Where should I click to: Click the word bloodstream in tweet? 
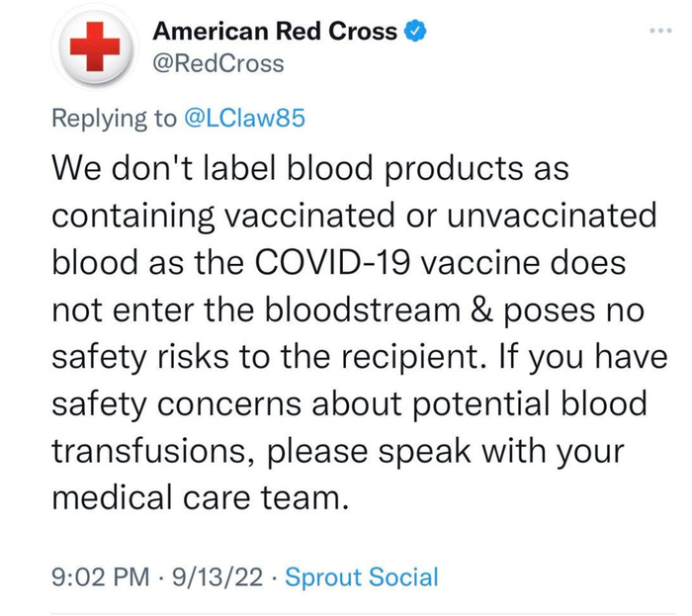pyautogui.click(x=363, y=309)
